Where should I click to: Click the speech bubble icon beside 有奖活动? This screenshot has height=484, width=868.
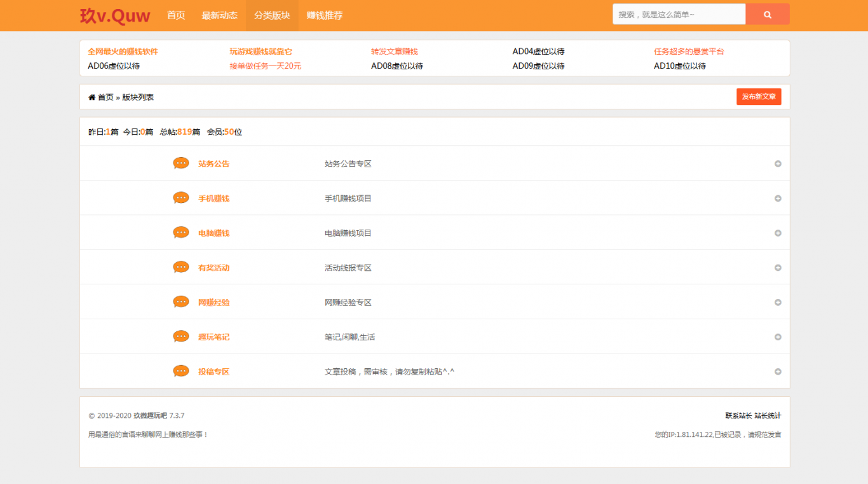tap(181, 268)
